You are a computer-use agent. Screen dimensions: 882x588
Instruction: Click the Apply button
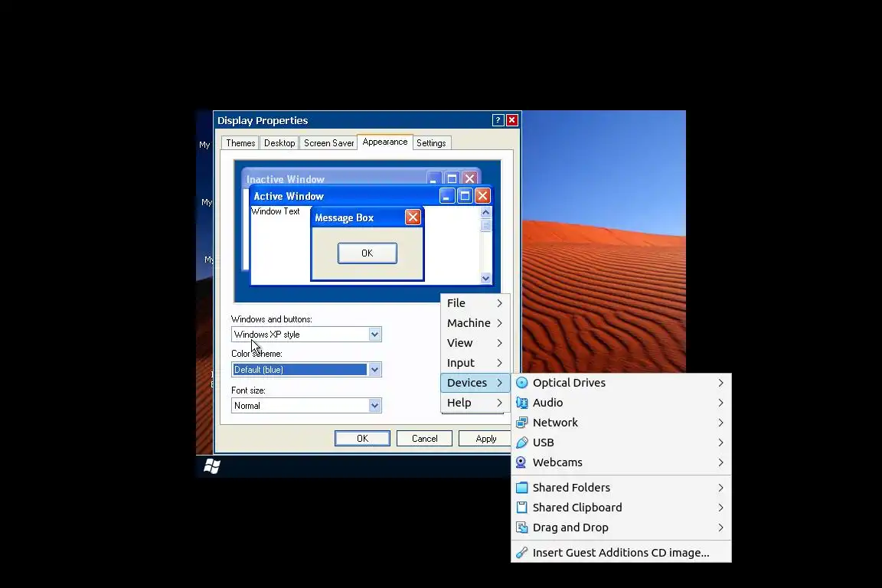pyautogui.click(x=485, y=439)
